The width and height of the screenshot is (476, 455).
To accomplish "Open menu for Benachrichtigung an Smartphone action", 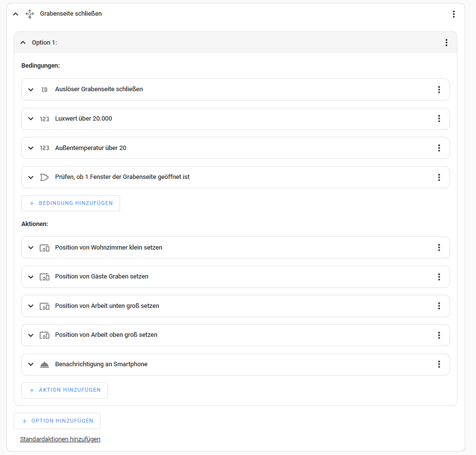I will pyautogui.click(x=439, y=364).
